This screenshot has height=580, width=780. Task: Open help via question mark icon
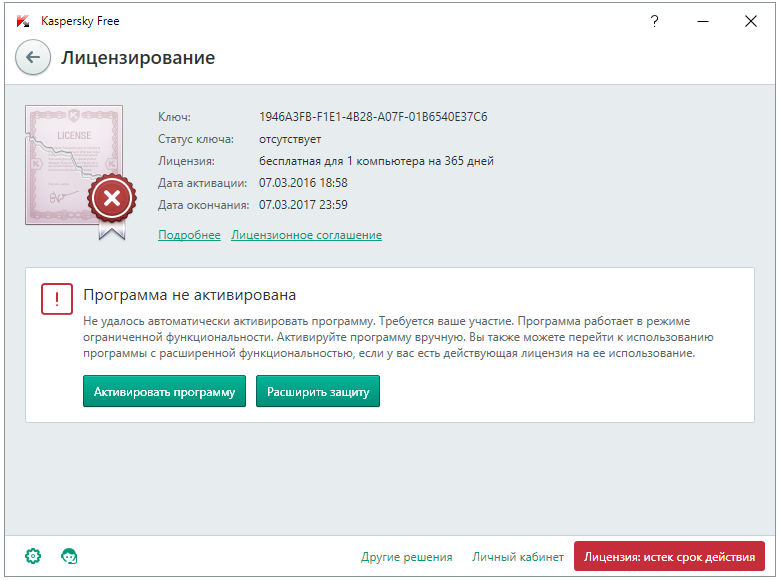[x=655, y=21]
